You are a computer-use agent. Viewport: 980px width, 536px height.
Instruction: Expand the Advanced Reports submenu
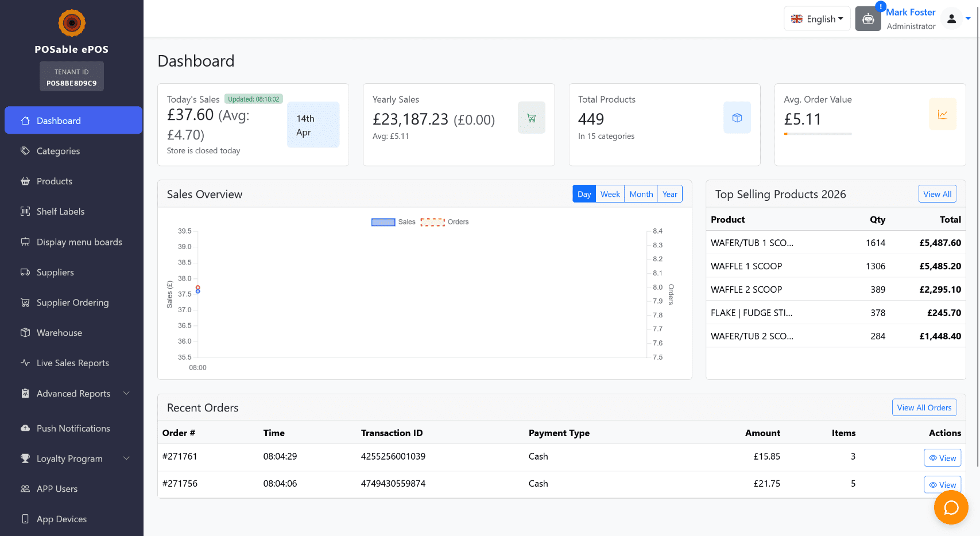(x=73, y=393)
